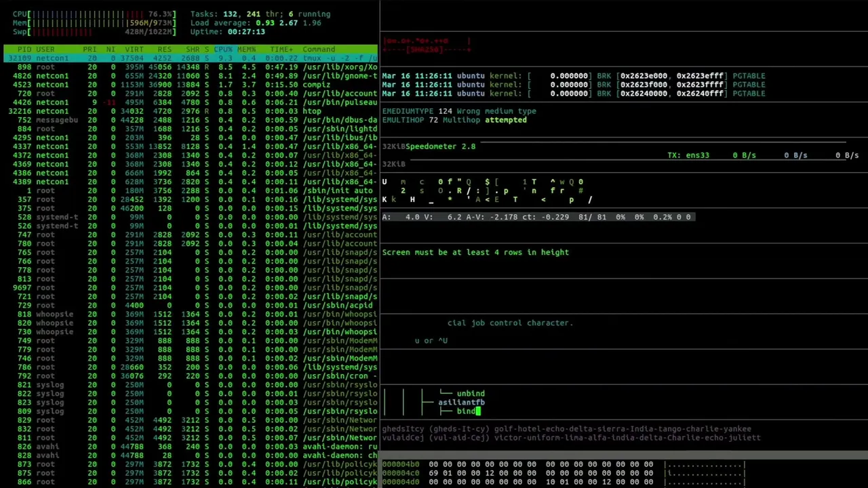Select the NetworkManager row with PID 811
Screen dimensions: 868x488
191,437
